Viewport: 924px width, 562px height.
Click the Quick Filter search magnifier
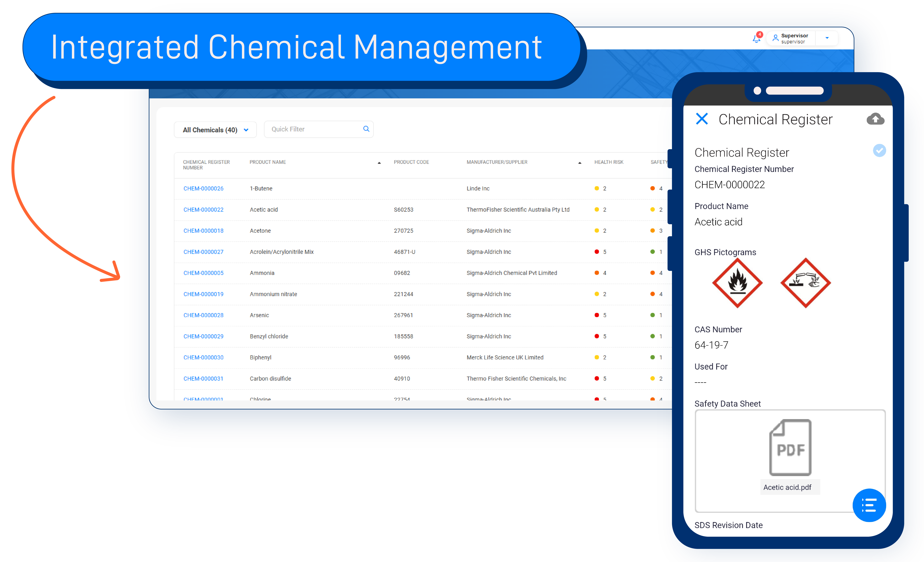click(x=366, y=129)
